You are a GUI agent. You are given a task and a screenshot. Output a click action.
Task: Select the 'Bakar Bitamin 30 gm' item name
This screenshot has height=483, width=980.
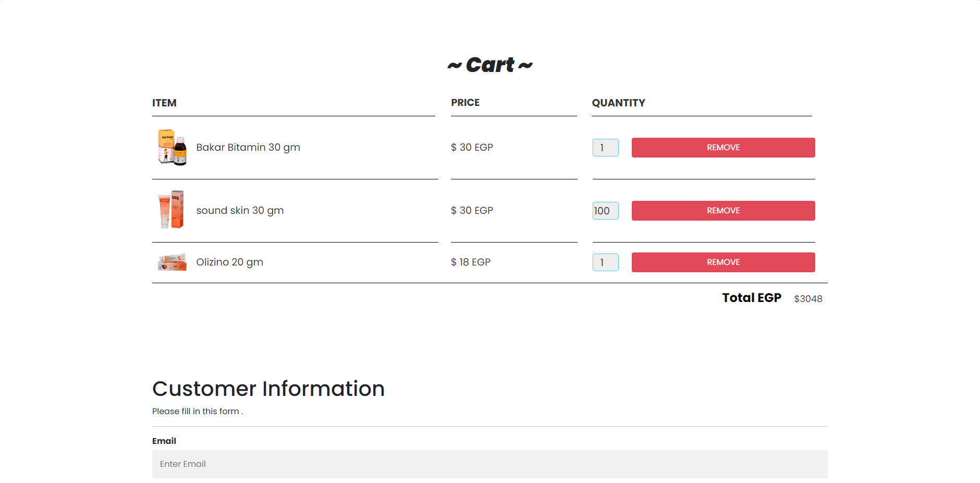tap(248, 148)
